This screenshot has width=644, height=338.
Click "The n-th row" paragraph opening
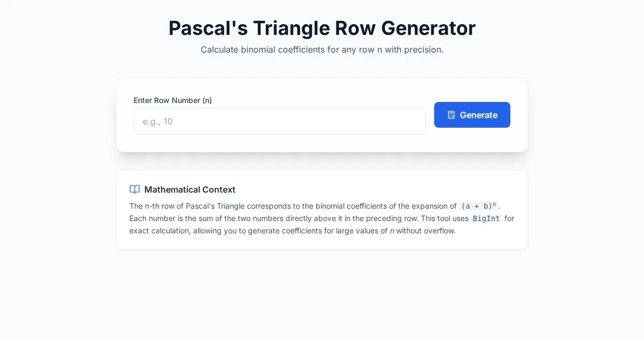coord(152,206)
